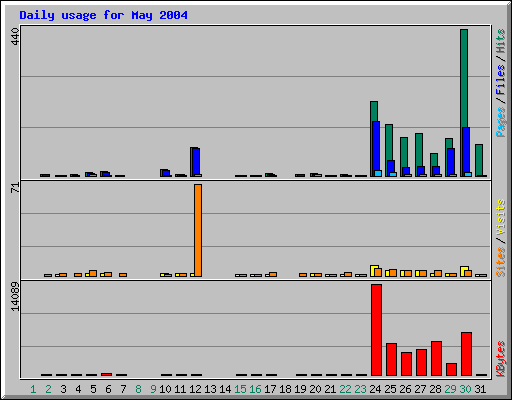Click the red KBytes bar for day 25
Viewport: 512px width, 400px height.
(x=391, y=359)
